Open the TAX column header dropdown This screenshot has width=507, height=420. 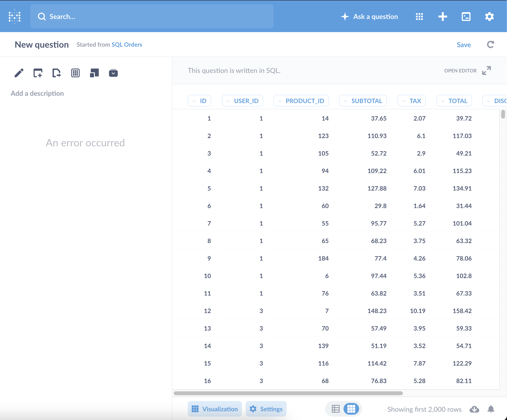[x=412, y=101]
